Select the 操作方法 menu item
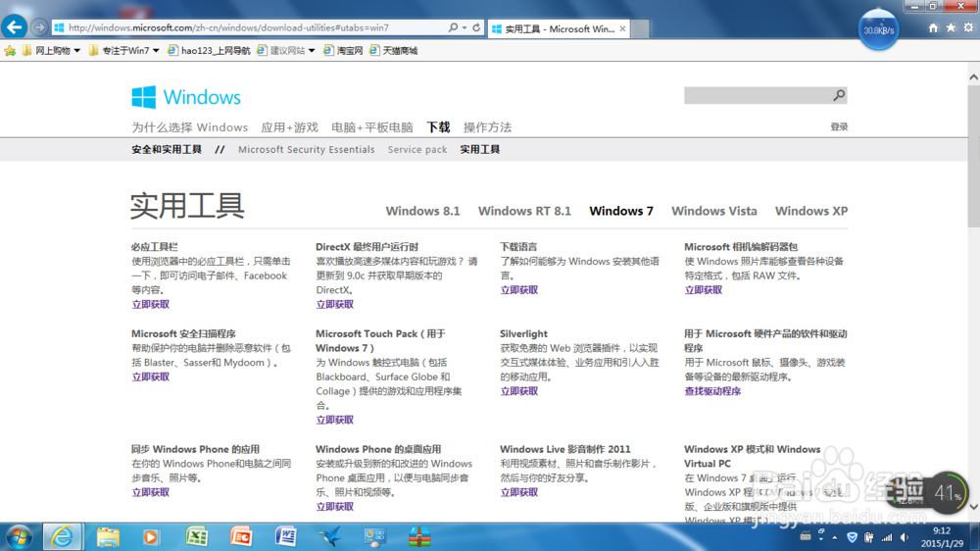The width and height of the screenshot is (980, 551). tap(487, 126)
